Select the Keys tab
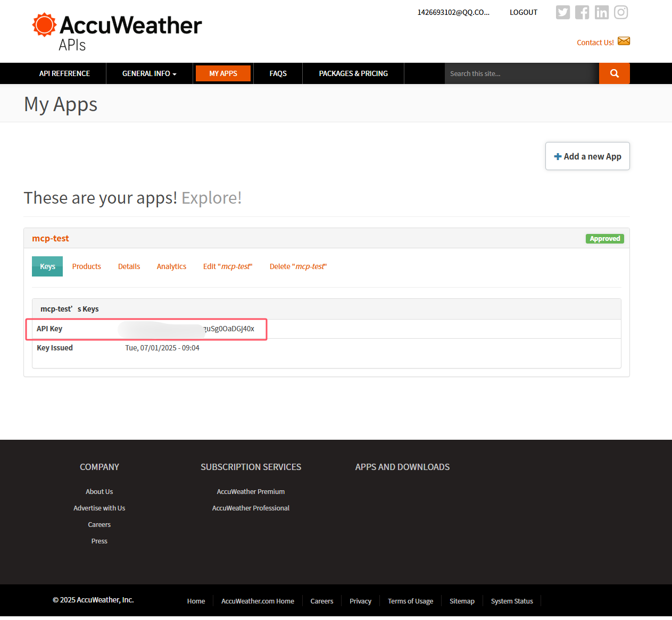672x620 pixels. tap(47, 266)
